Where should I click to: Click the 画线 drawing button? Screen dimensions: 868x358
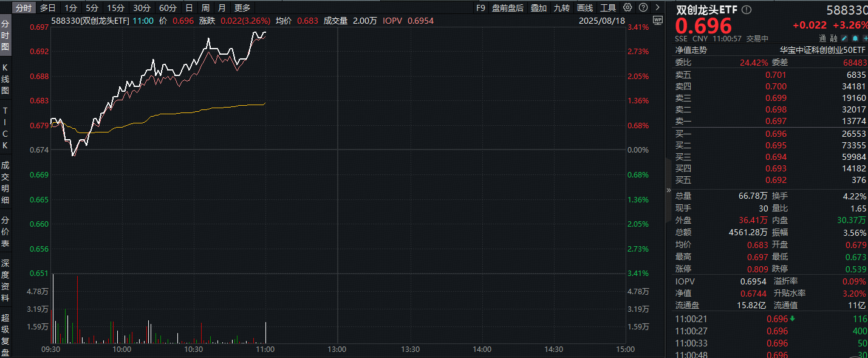585,8
